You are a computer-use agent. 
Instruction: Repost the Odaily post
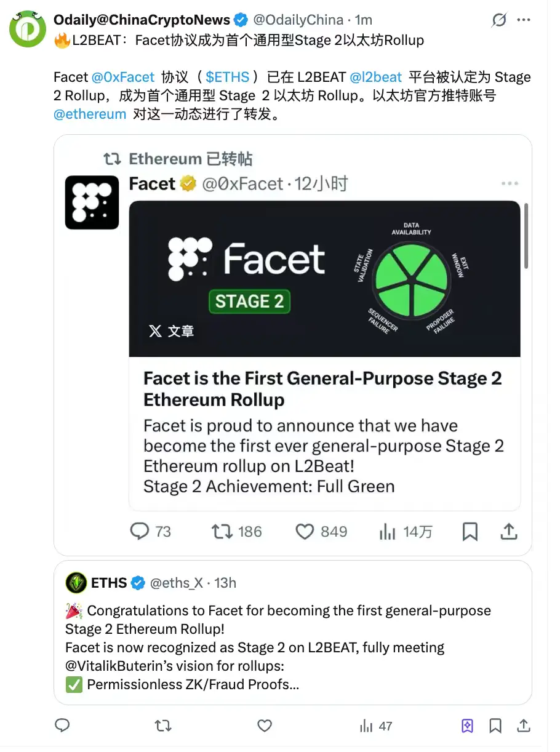(163, 726)
